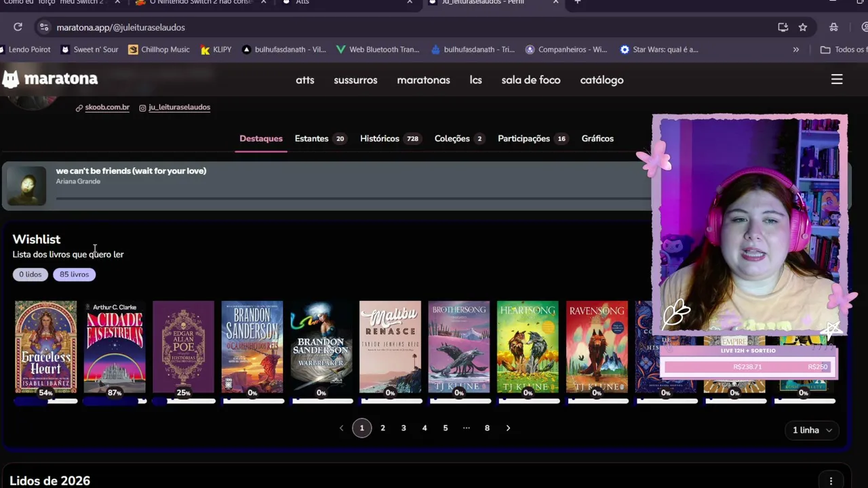Open the Chillhop Music bookmark

[x=159, y=49]
